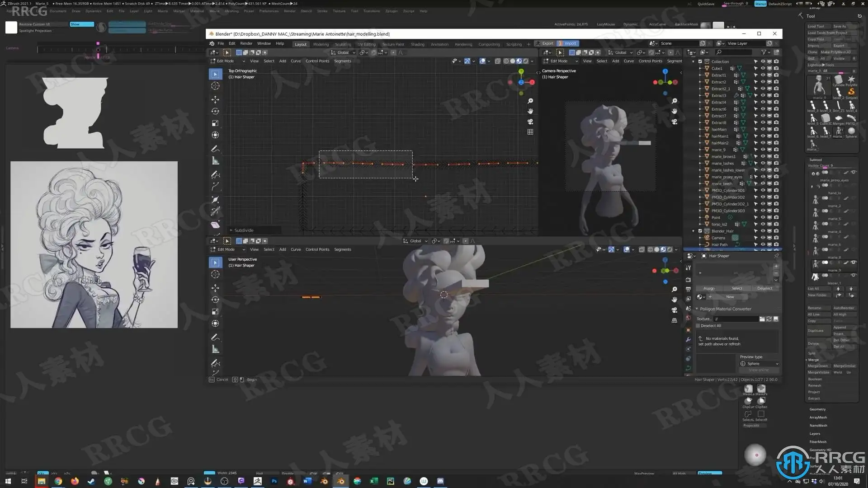Click the Select Box tool in bottom viewport

(x=215, y=263)
